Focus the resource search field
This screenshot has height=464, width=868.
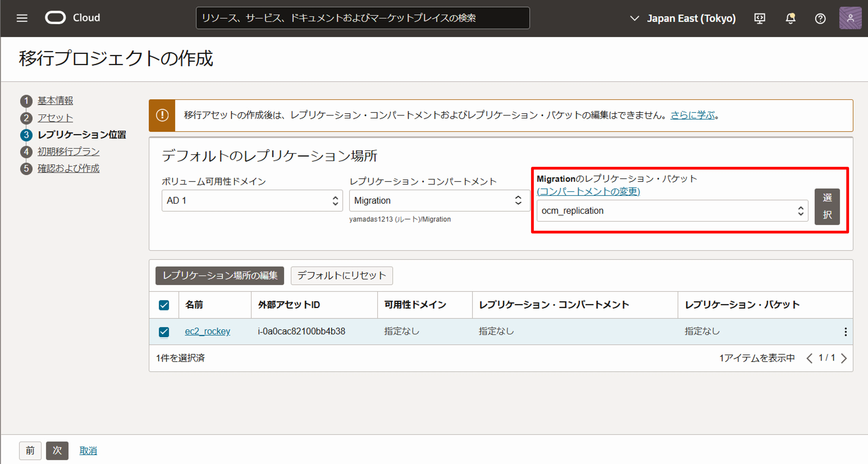(363, 18)
